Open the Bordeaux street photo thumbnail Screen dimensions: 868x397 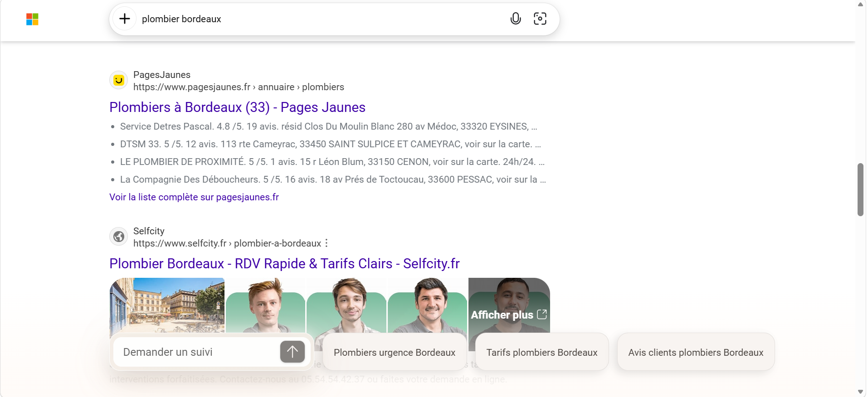tap(167, 306)
